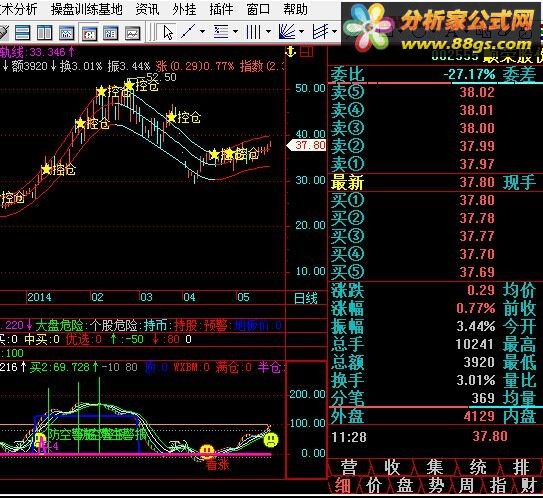Toggle the fourth window layout toolbar icon
The image size is (543, 498).
pyautogui.click(x=89, y=34)
